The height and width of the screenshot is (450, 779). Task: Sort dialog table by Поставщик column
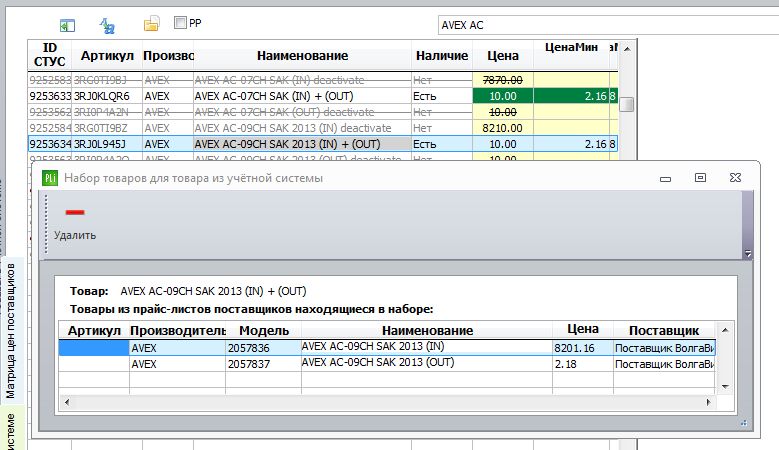pyautogui.click(x=664, y=330)
